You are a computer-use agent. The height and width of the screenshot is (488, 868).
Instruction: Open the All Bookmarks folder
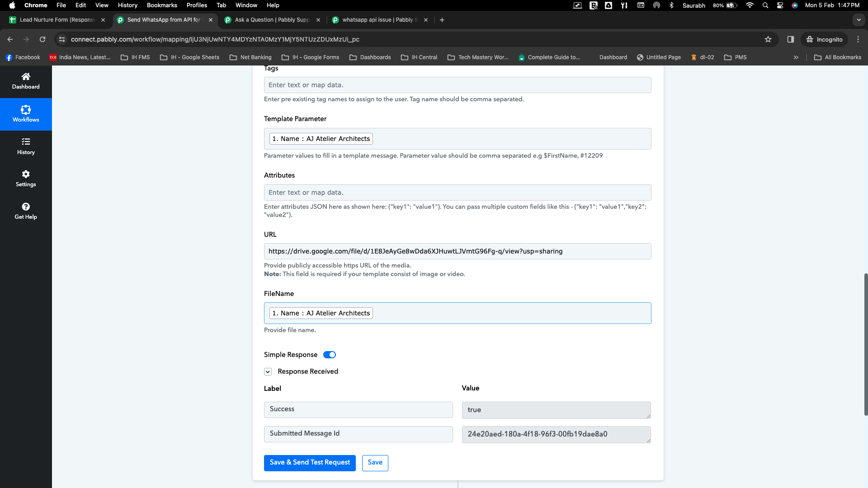[x=838, y=57]
